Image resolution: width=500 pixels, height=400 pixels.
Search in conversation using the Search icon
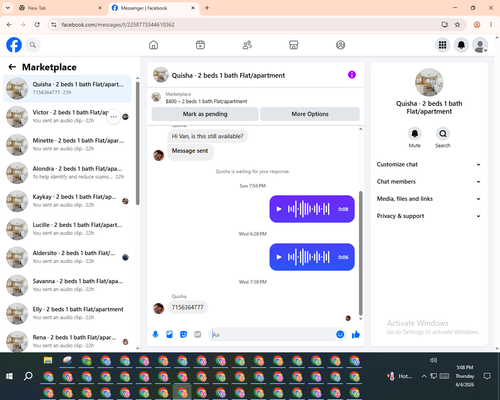[x=443, y=134]
